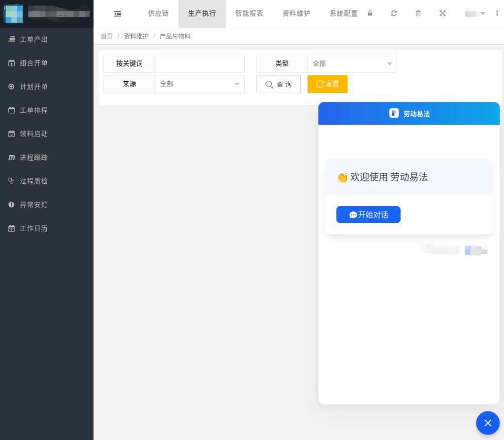Click the 查询 search button

pos(278,84)
